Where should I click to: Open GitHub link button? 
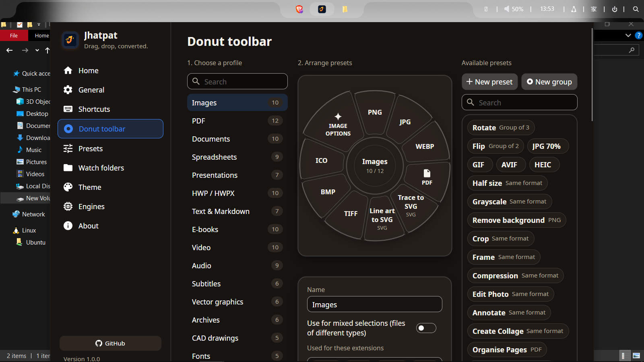click(x=110, y=343)
